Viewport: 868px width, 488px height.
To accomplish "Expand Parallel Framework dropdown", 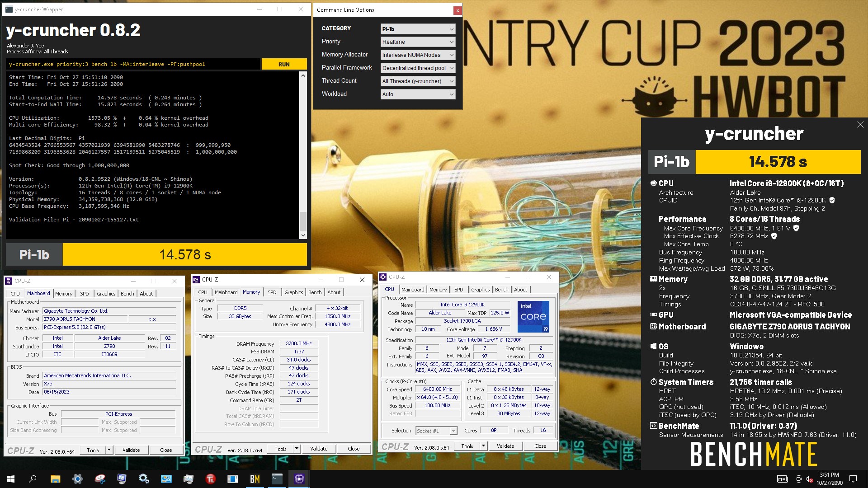I will point(418,68).
